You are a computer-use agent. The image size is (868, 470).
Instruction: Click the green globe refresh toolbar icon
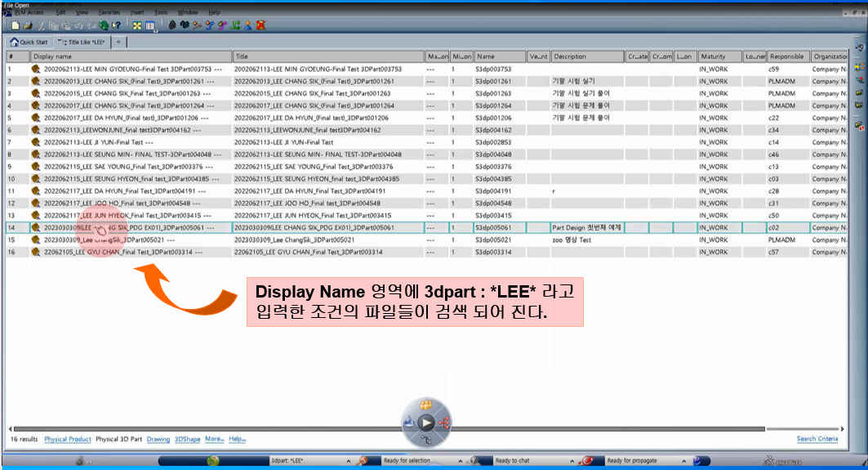(x=104, y=25)
